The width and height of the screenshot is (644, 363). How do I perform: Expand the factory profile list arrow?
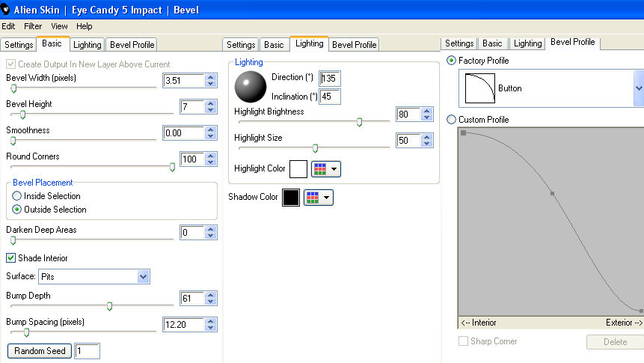[x=639, y=88]
